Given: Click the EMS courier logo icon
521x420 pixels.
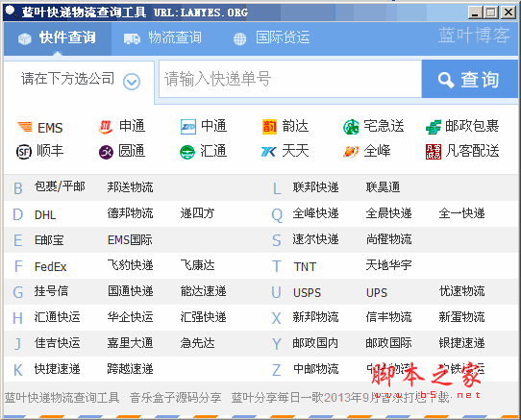Looking at the screenshot, I should pyautogui.click(x=25, y=127).
